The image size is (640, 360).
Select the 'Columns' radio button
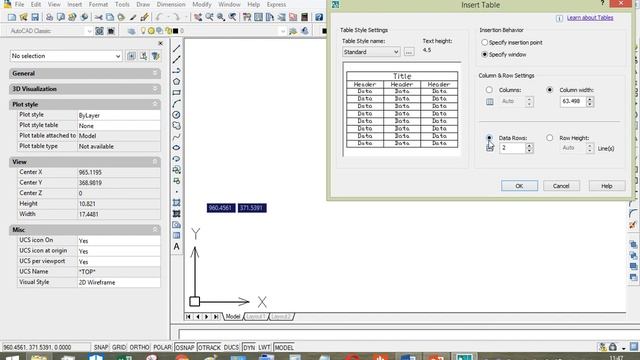click(489, 90)
